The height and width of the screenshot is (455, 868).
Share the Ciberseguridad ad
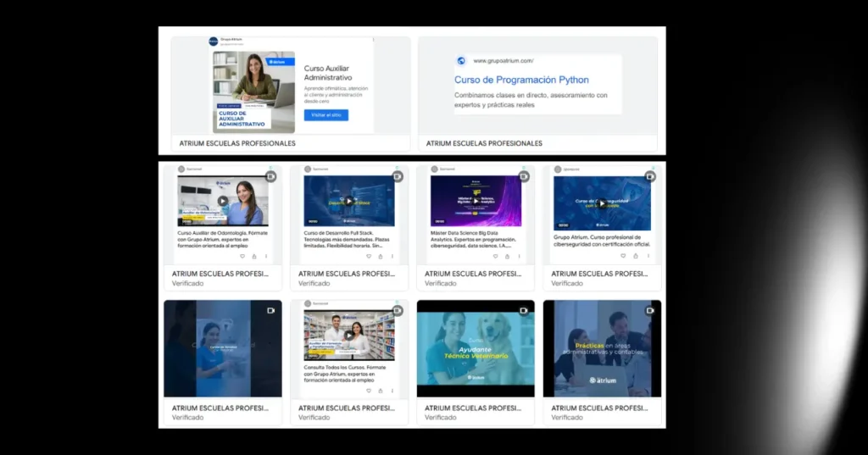click(636, 256)
